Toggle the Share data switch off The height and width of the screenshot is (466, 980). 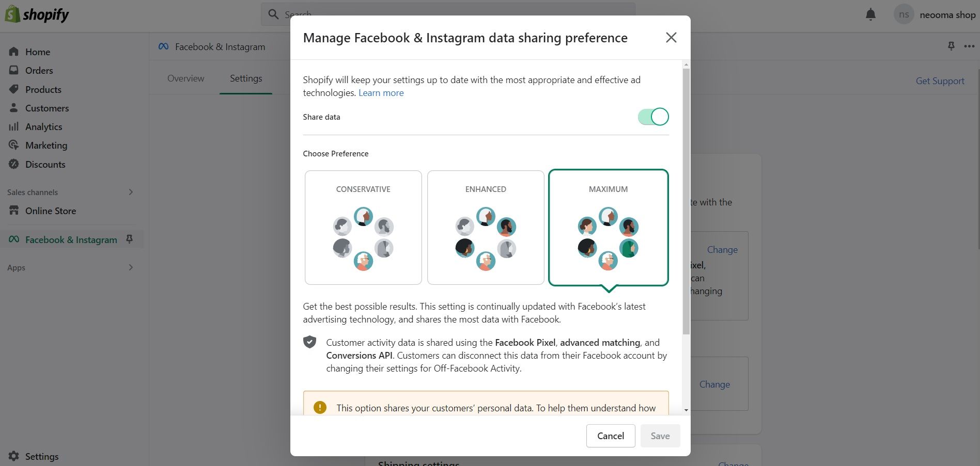pos(653,117)
